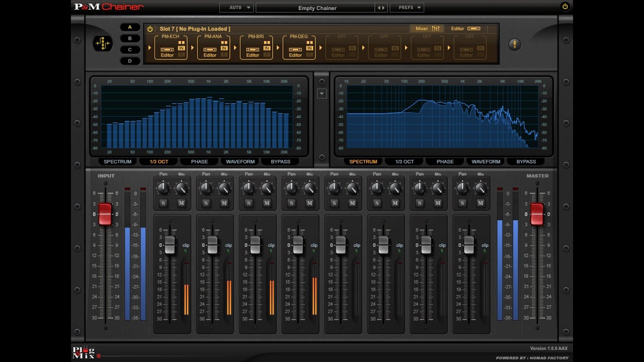Screen dimensions: 644x362
Task: Toggle the IN button on PM-DEG slot
Action: click(x=309, y=48)
